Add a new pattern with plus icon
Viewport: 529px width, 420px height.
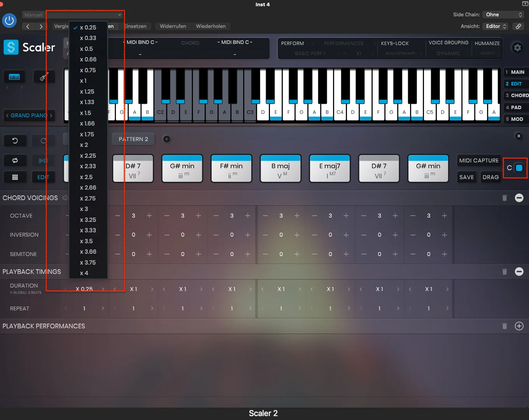166,139
